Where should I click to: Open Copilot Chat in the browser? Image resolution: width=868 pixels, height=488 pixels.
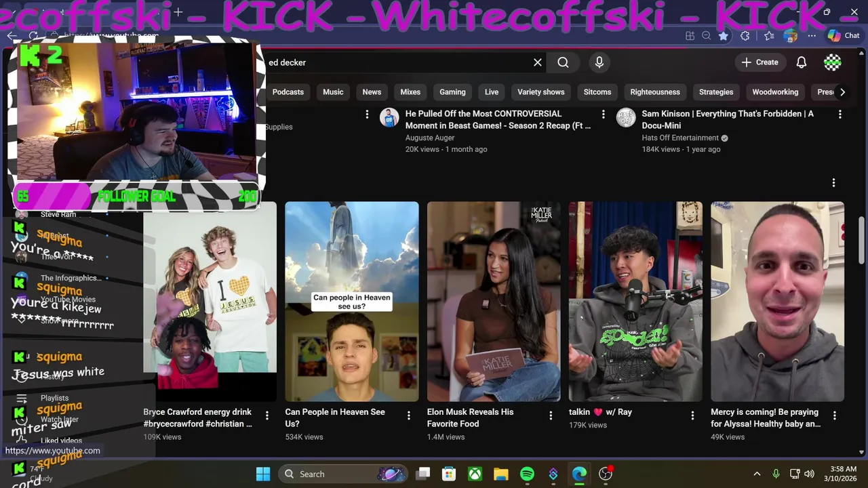[x=844, y=36]
